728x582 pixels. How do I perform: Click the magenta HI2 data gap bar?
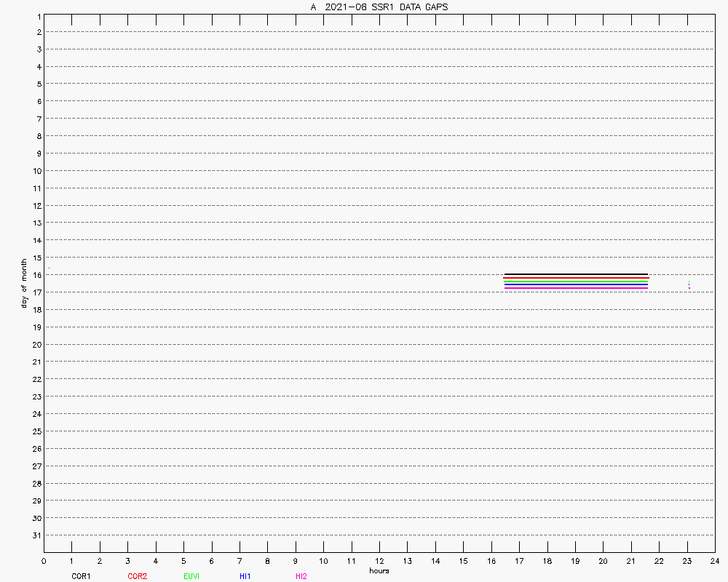(x=575, y=288)
